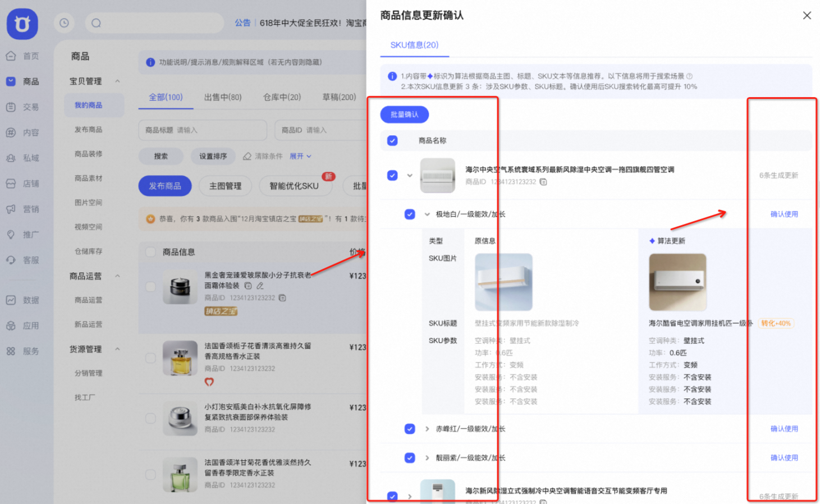Select the SKU信息(20) tab

414,45
